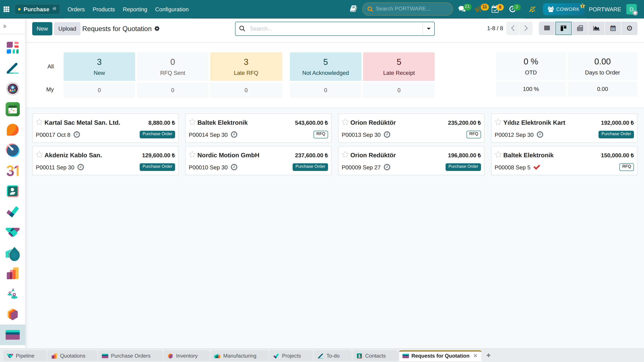Click the Upload button
This screenshot has height=362, width=644.
67,29
